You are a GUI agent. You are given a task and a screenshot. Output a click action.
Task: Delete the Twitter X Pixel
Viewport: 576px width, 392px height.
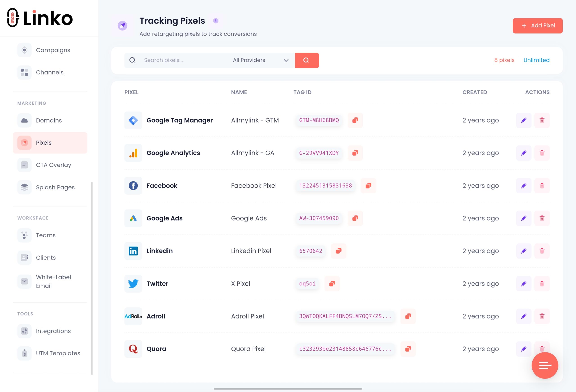coord(542,283)
